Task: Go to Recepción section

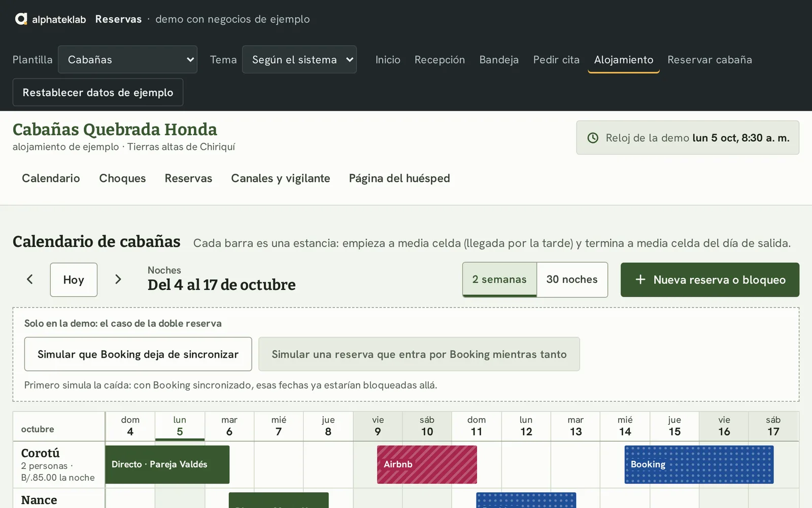Action: pos(439,59)
